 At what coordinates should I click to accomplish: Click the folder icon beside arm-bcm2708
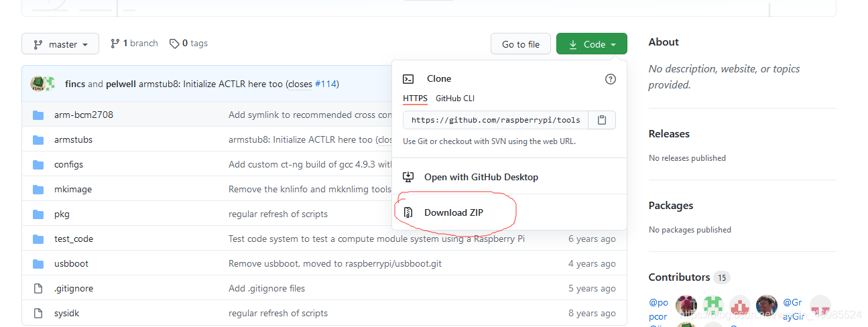point(38,115)
